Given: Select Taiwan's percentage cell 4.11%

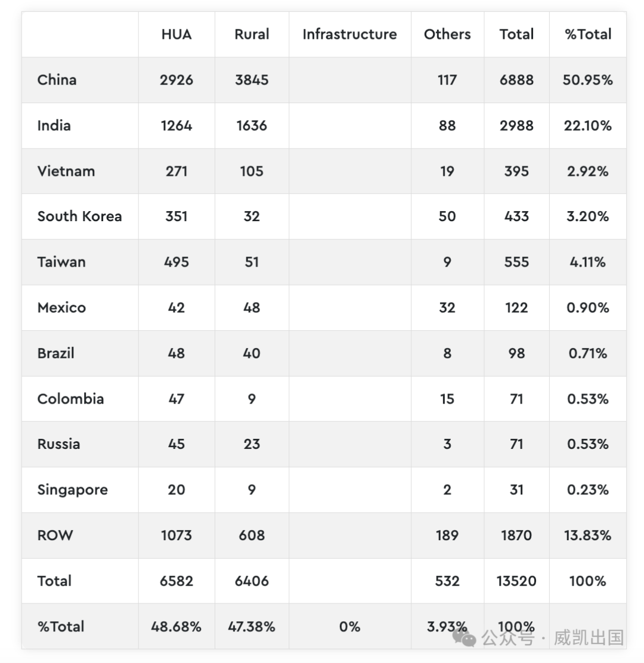Looking at the screenshot, I should point(587,262).
